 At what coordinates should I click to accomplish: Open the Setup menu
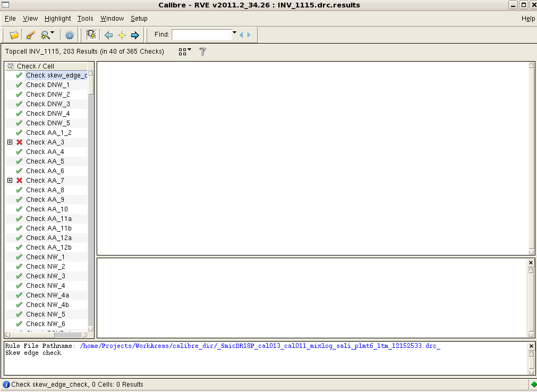(139, 19)
